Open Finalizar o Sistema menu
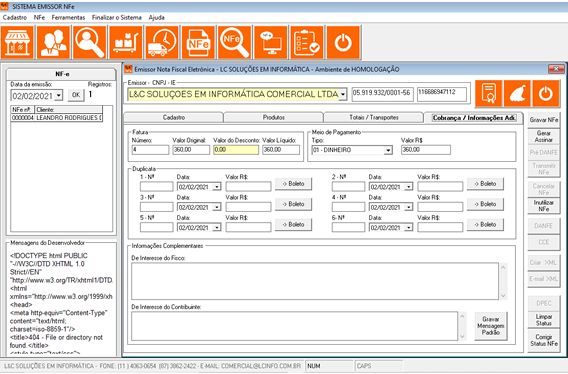The height and width of the screenshot is (374, 568). pyautogui.click(x=117, y=17)
